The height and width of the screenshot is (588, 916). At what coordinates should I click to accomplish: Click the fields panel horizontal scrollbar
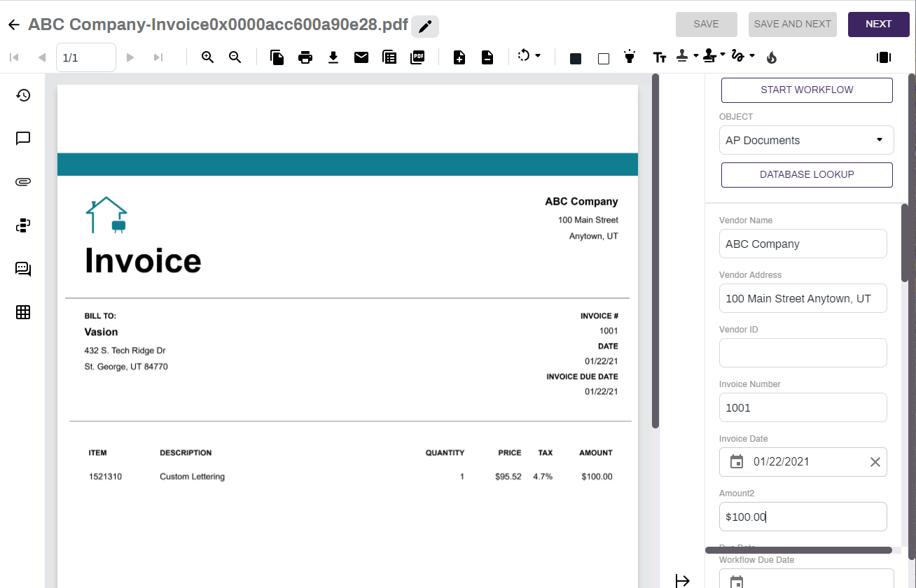tap(798, 551)
